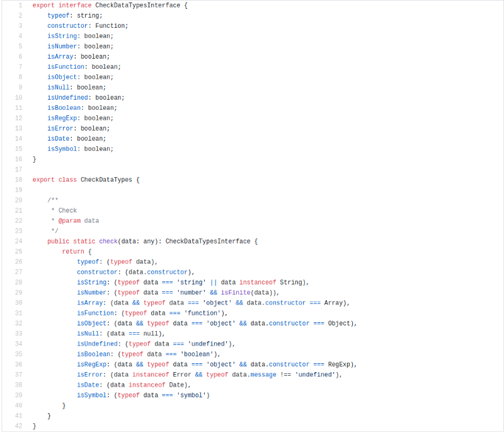Click line number 42
Screen dimensions: 504x432
click(x=19, y=426)
